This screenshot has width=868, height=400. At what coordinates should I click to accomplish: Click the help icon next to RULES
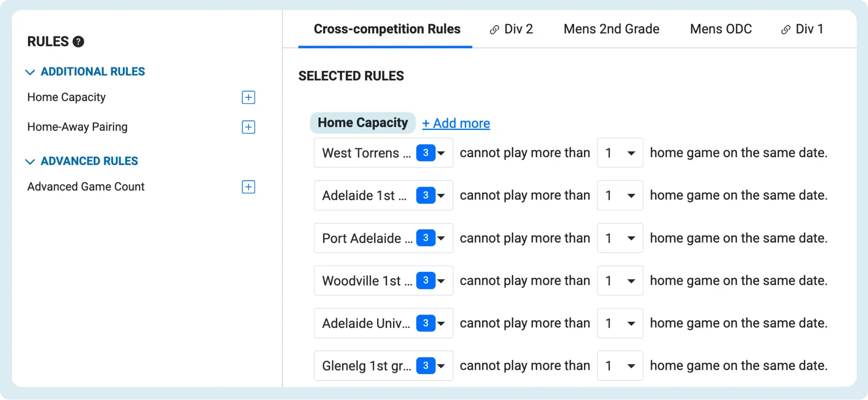coord(78,41)
